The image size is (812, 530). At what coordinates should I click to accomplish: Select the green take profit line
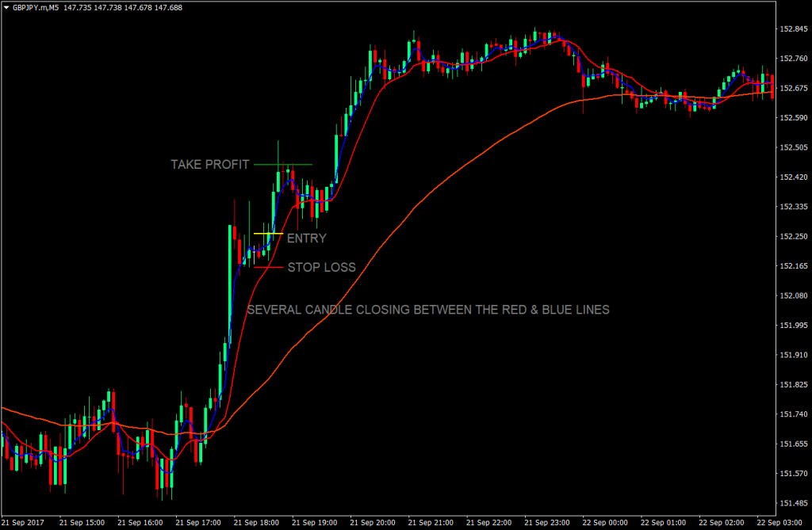(283, 165)
